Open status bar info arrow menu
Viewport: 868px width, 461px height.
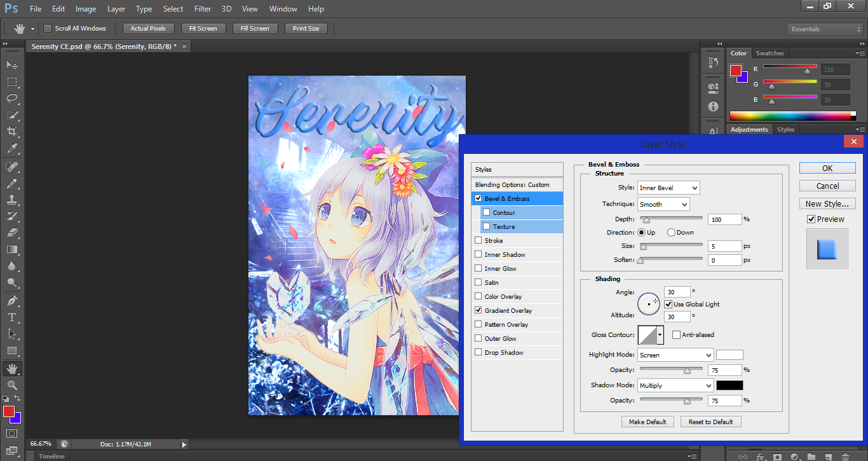(x=184, y=444)
